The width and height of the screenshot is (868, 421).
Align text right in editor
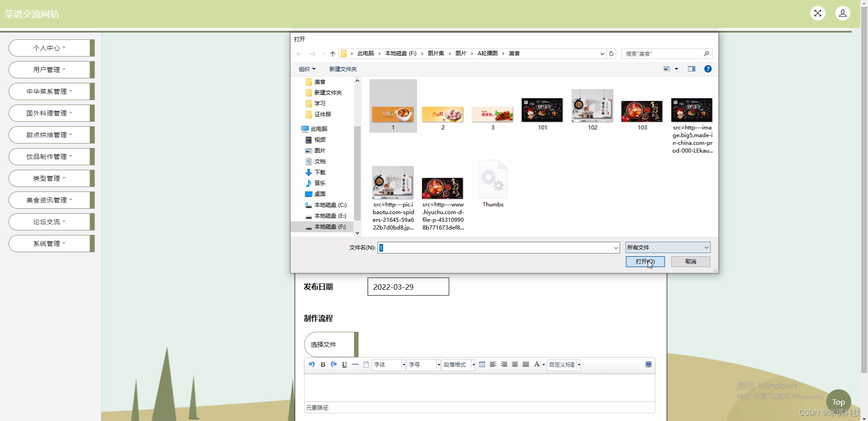pyautogui.click(x=504, y=364)
